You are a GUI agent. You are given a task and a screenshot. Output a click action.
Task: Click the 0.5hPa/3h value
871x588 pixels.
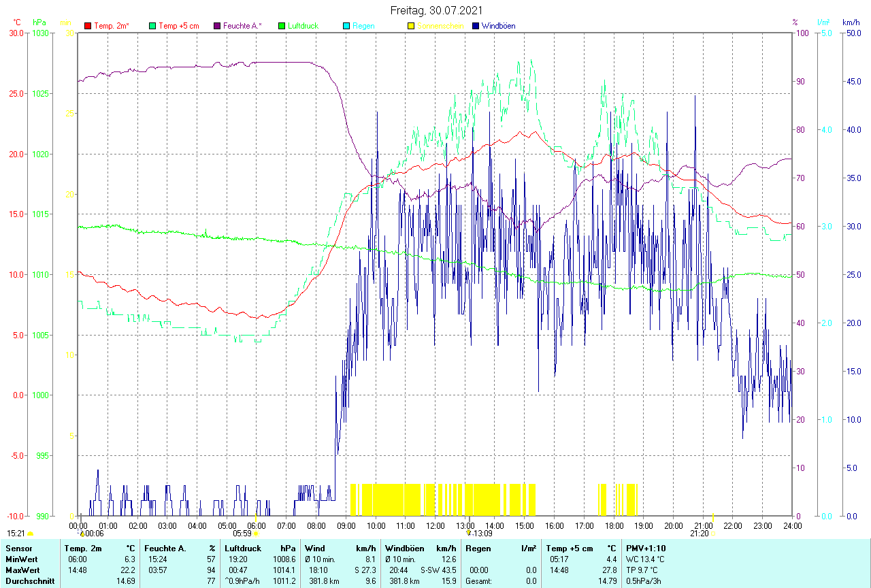[x=644, y=581]
